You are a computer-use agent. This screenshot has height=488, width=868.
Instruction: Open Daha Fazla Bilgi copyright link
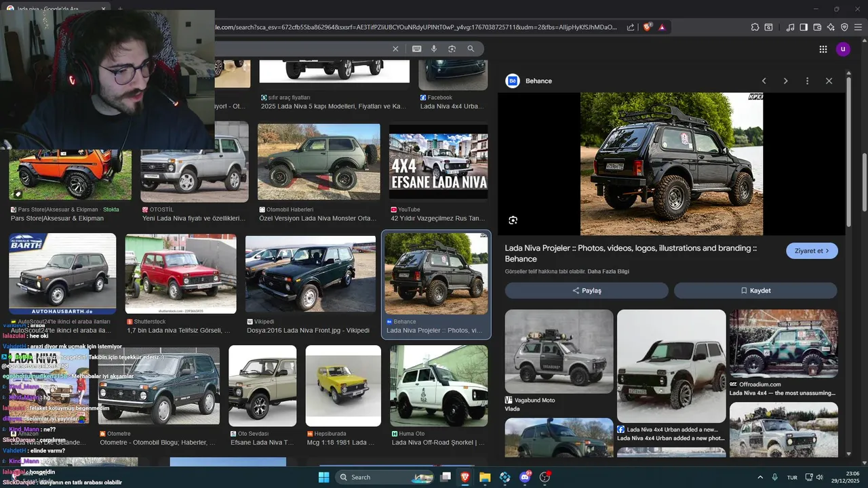pyautogui.click(x=608, y=272)
